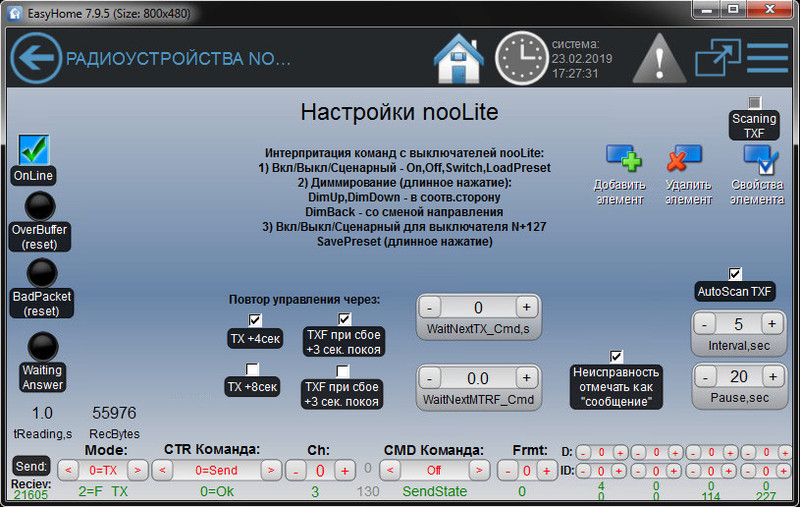
Task: Click the system clock icon
Action: click(522, 58)
